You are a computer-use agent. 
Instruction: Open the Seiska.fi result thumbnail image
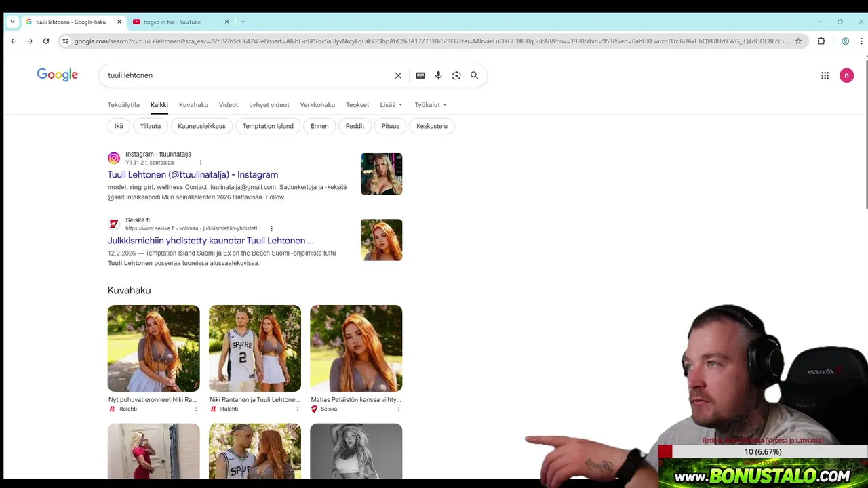coord(381,240)
